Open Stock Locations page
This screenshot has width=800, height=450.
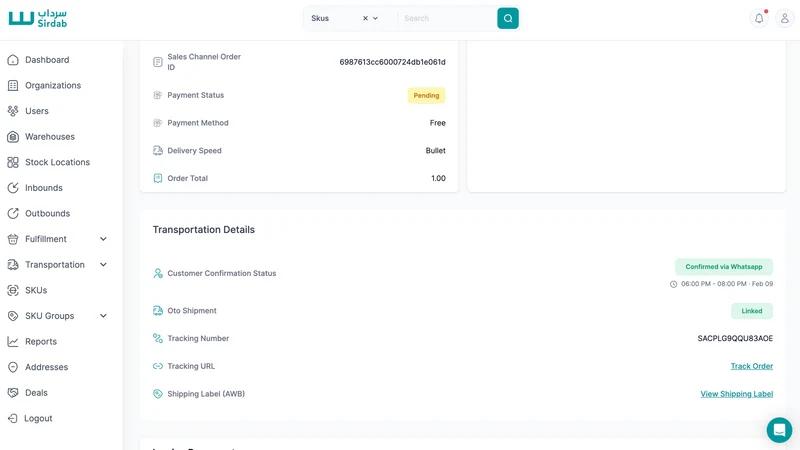58,162
